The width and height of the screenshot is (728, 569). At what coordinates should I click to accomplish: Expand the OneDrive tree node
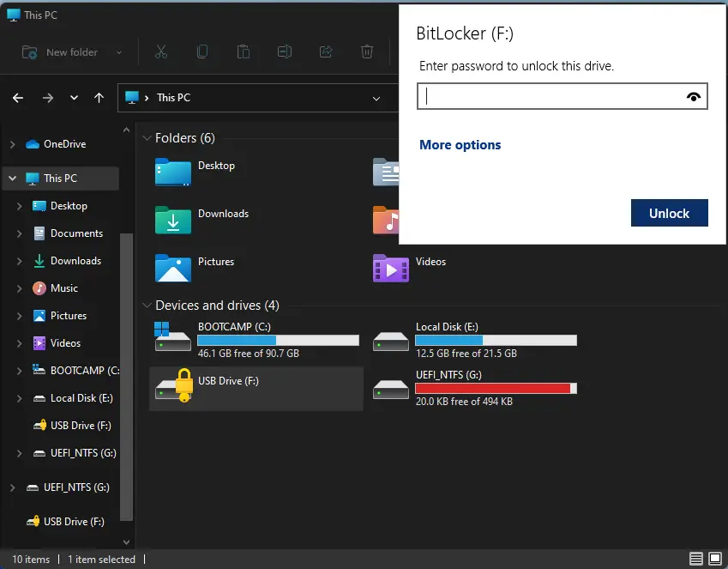[x=13, y=144]
